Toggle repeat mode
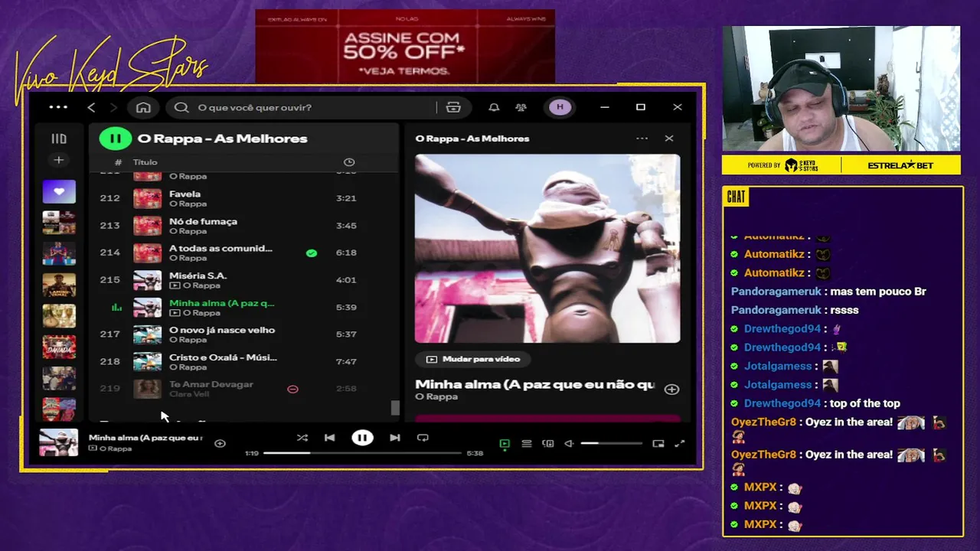The height and width of the screenshot is (551, 980). [423, 438]
